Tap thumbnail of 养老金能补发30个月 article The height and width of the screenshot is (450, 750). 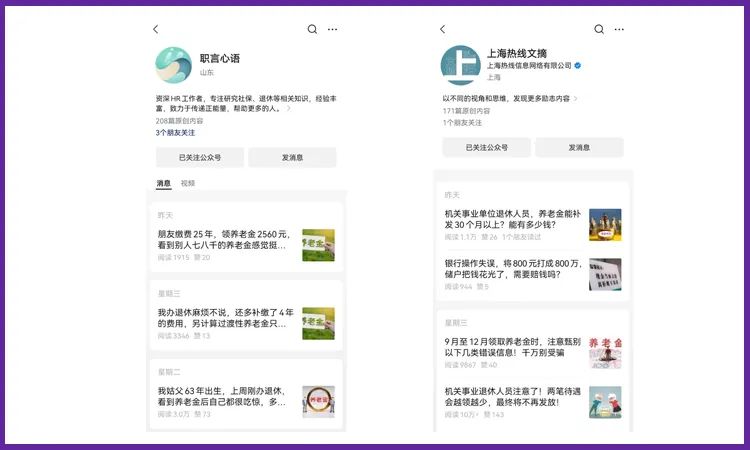(x=605, y=224)
